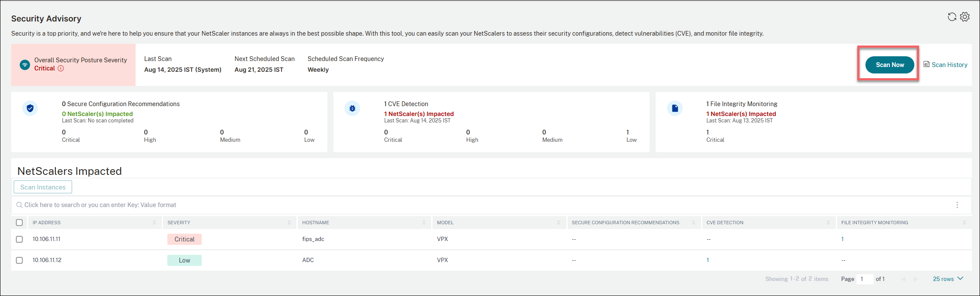Viewport: 980px width, 296px height.
Task: Open the settings gear icon
Action: pyautogui.click(x=965, y=17)
